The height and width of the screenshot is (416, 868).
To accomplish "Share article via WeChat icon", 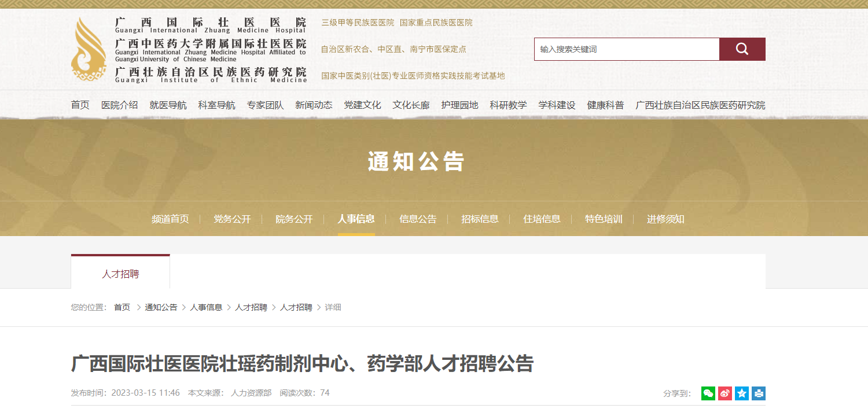I will pyautogui.click(x=708, y=393).
